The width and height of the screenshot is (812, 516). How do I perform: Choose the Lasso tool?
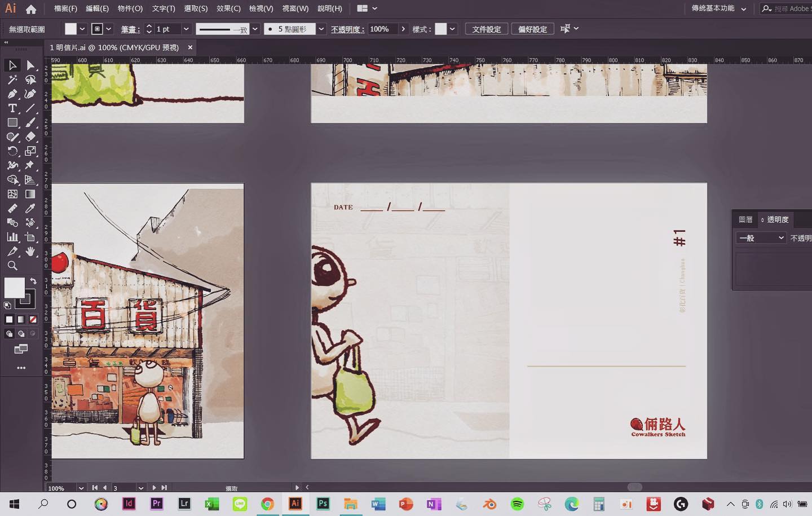click(x=30, y=80)
